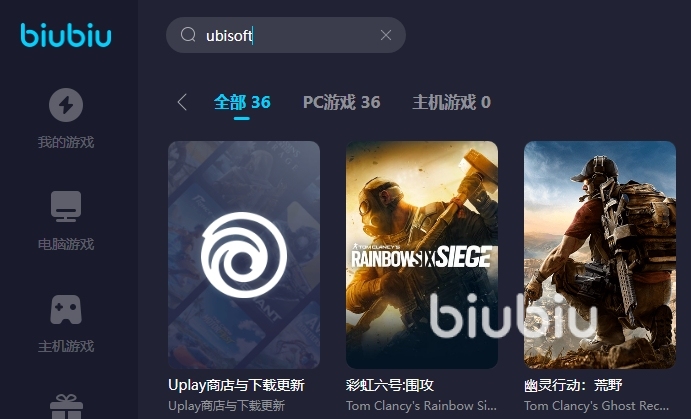Focus the search field containing ubisoft
The image size is (691, 419).
coord(286,35)
